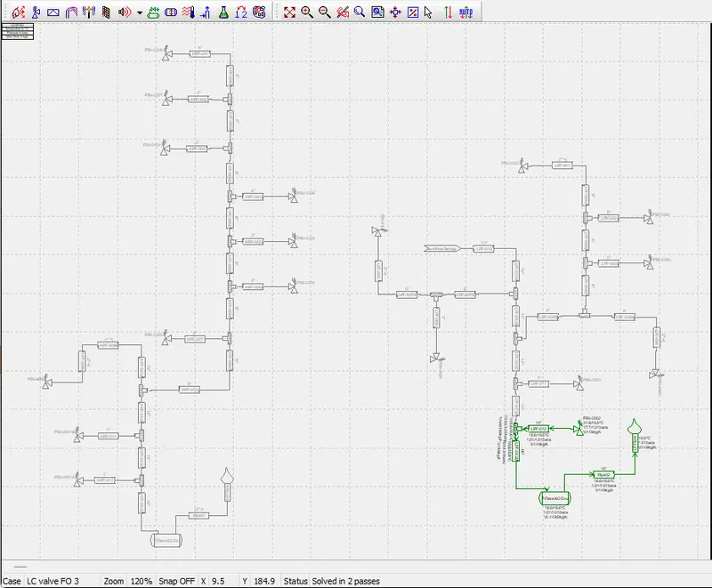The height and width of the screenshot is (588, 712).
Task: Click the zoom out magnifier icon
Action: pyautogui.click(x=325, y=12)
